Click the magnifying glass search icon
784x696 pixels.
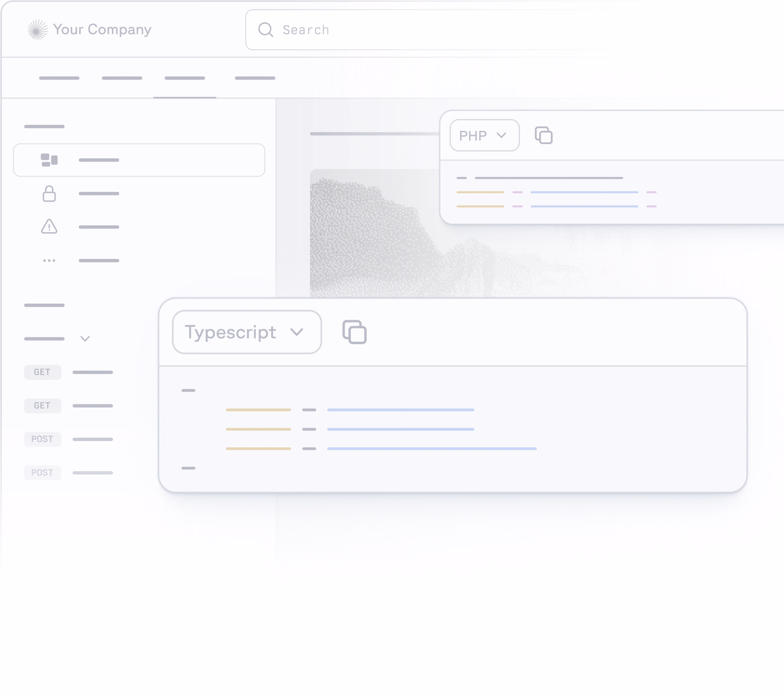[265, 30]
